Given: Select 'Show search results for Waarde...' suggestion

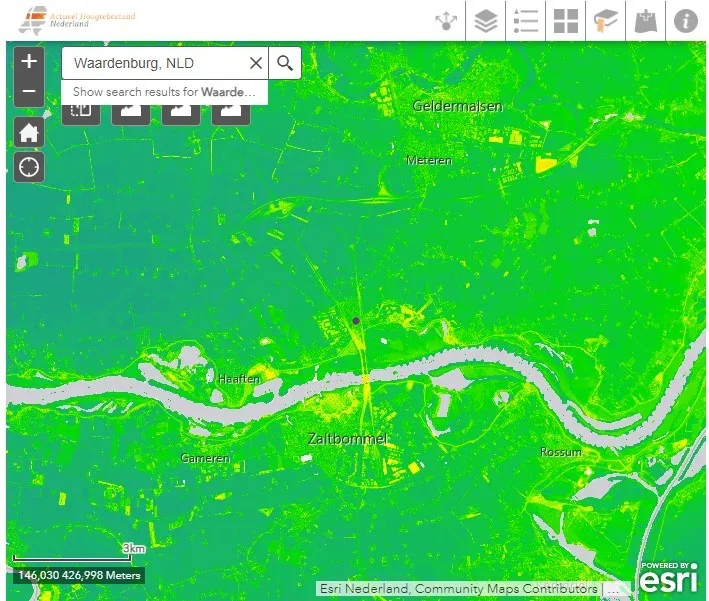Looking at the screenshot, I should coord(164,92).
